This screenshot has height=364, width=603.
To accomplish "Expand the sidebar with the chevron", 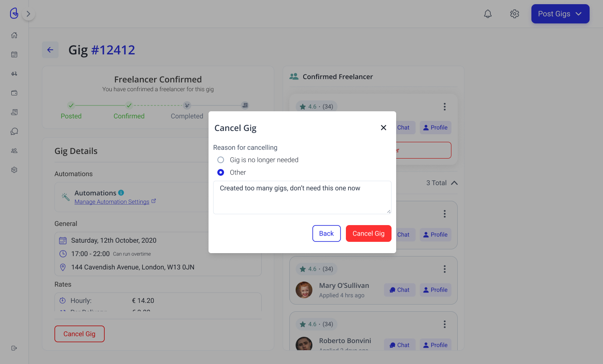I will [28, 14].
